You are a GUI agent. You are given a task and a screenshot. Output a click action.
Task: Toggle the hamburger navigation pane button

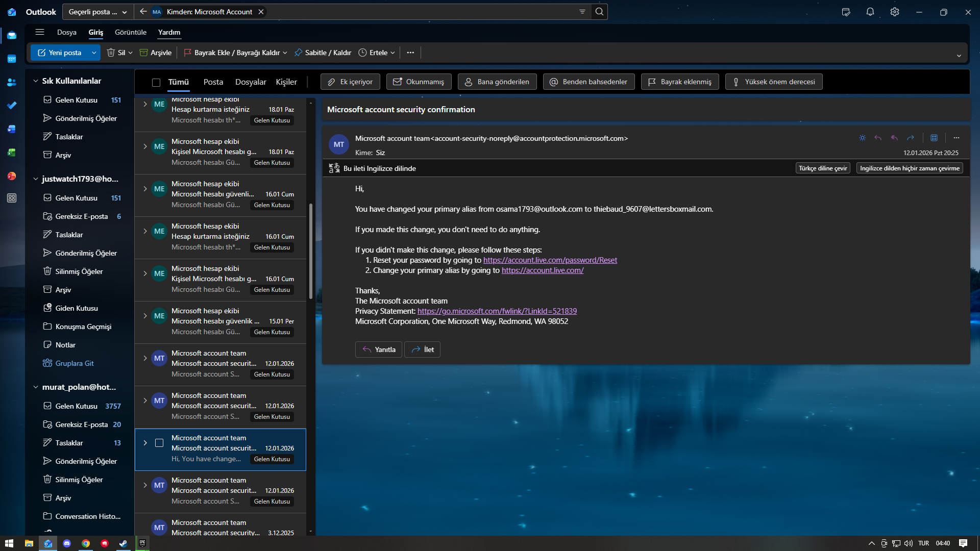point(40,32)
